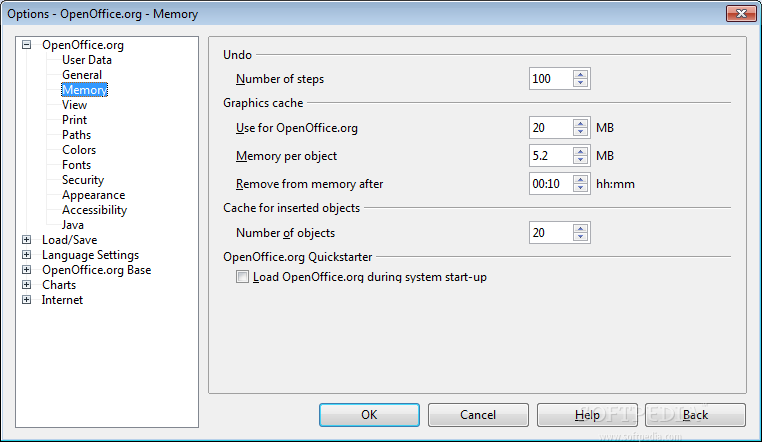Expand the Load/Save tree node

pyautogui.click(x=27, y=239)
